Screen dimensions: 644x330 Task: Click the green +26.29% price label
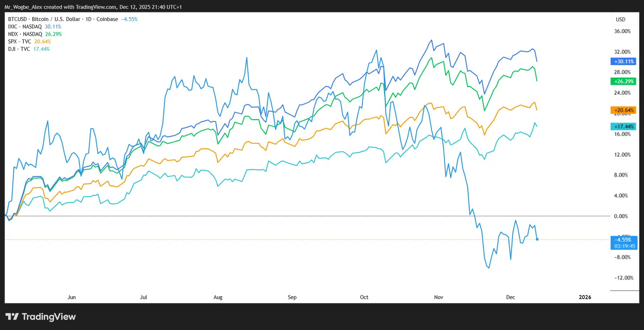tap(624, 81)
